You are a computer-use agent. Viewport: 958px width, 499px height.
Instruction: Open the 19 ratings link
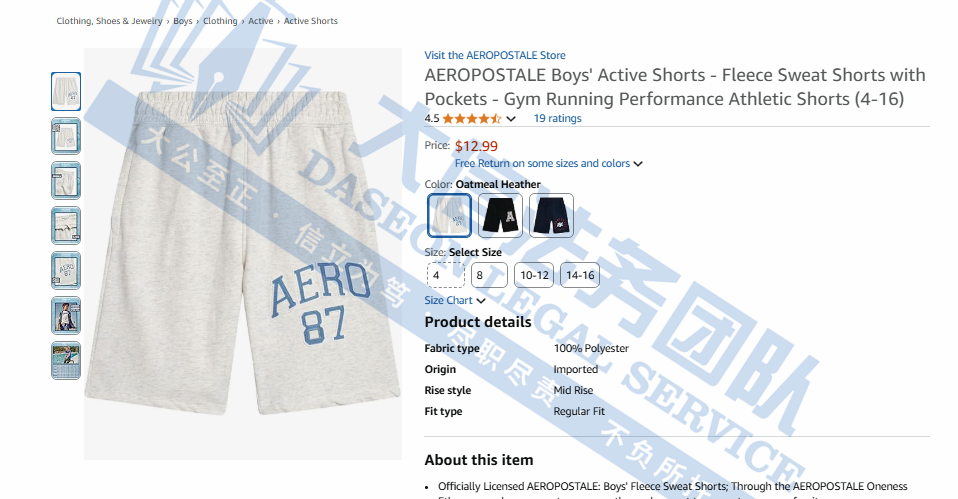coord(557,118)
